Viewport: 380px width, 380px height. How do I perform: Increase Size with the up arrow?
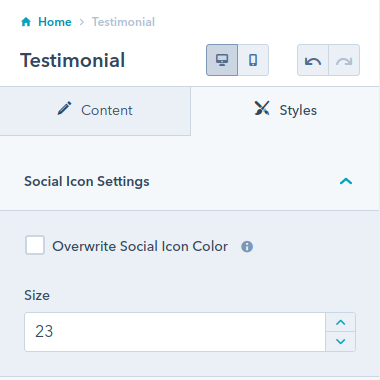341,322
